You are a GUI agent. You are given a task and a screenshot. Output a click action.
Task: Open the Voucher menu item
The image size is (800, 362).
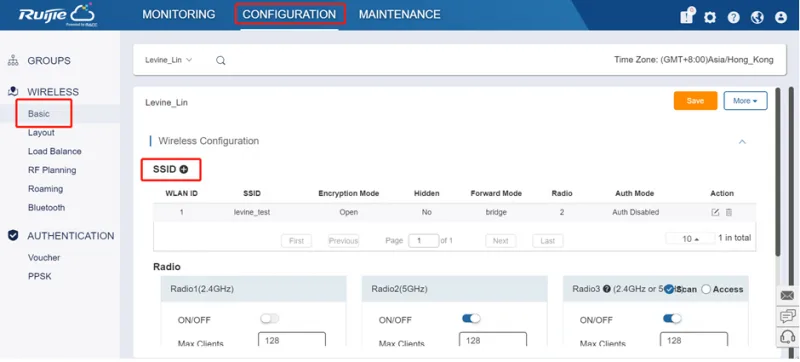[x=44, y=257]
